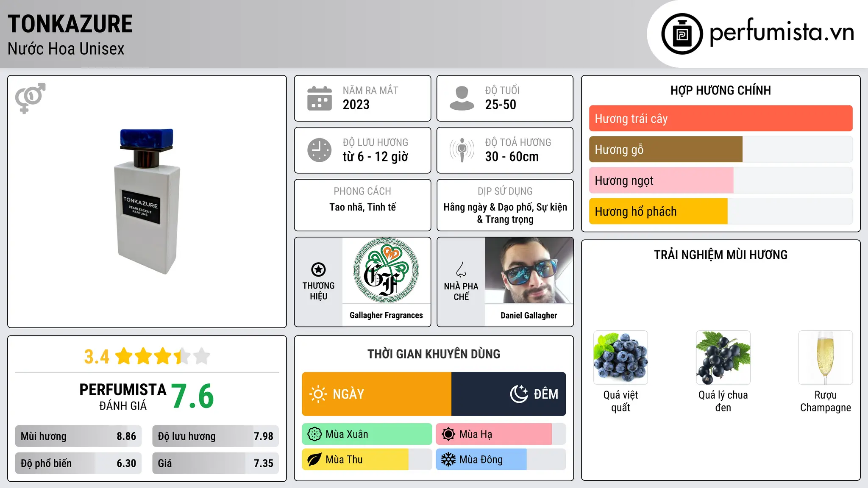
Task: Select the Champagne note image
Action: pyautogui.click(x=826, y=358)
